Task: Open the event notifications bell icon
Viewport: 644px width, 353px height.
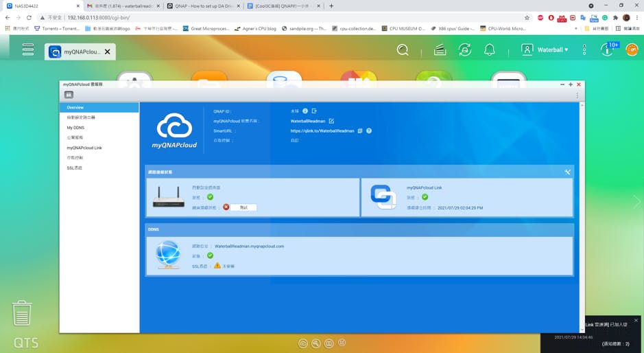Action: (x=490, y=49)
